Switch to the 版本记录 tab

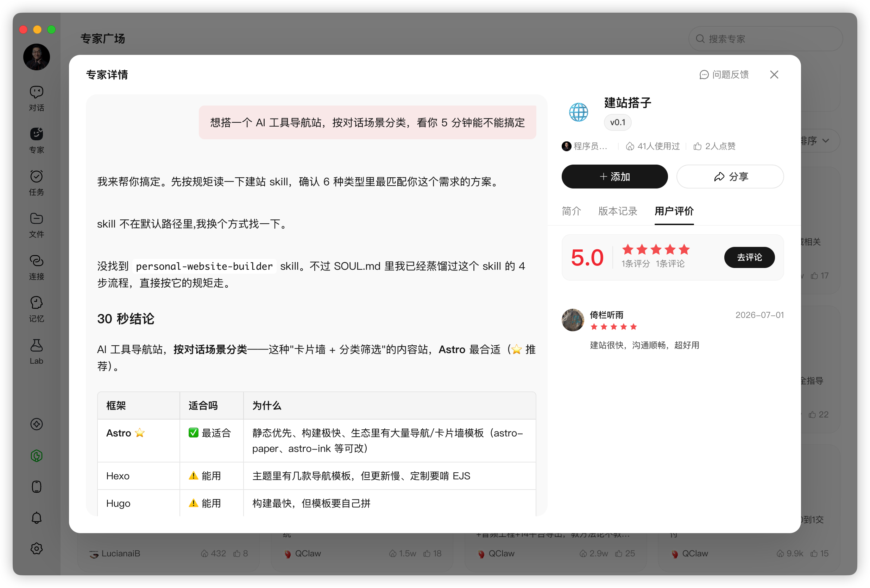point(618,211)
